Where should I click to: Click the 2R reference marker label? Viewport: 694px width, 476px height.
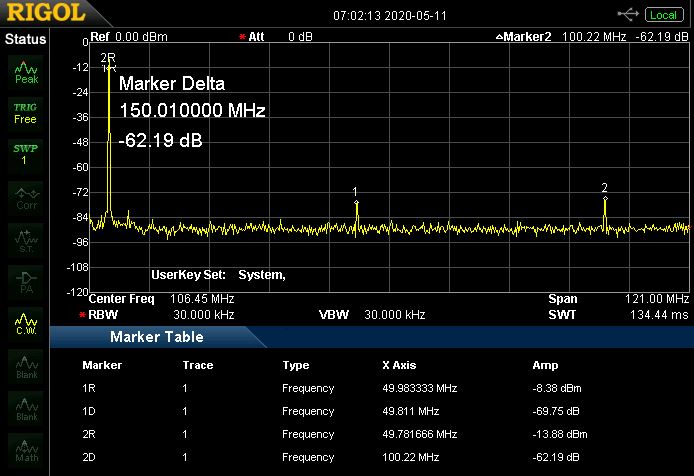108,58
